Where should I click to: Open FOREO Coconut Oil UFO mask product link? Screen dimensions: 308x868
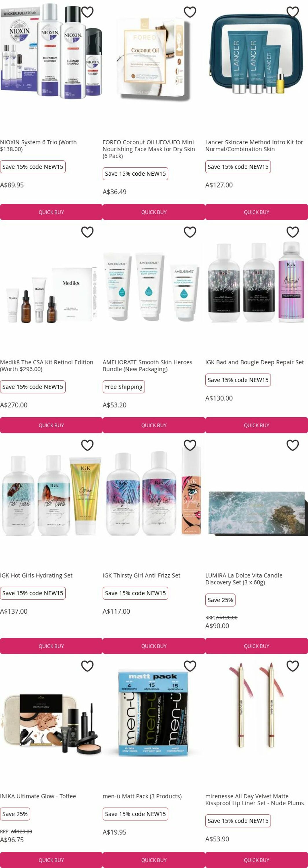pos(149,149)
